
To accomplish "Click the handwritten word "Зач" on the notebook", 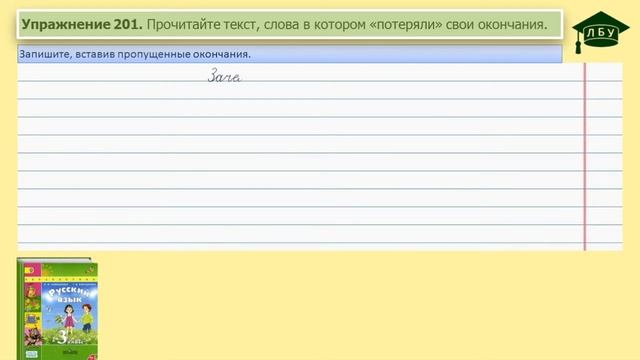I will [x=224, y=76].
